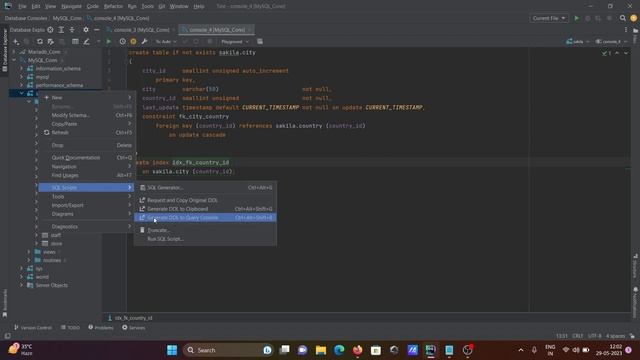Open table view icon in Database Explorer toolbar
The height and width of the screenshot is (360, 640).
click(x=75, y=42)
